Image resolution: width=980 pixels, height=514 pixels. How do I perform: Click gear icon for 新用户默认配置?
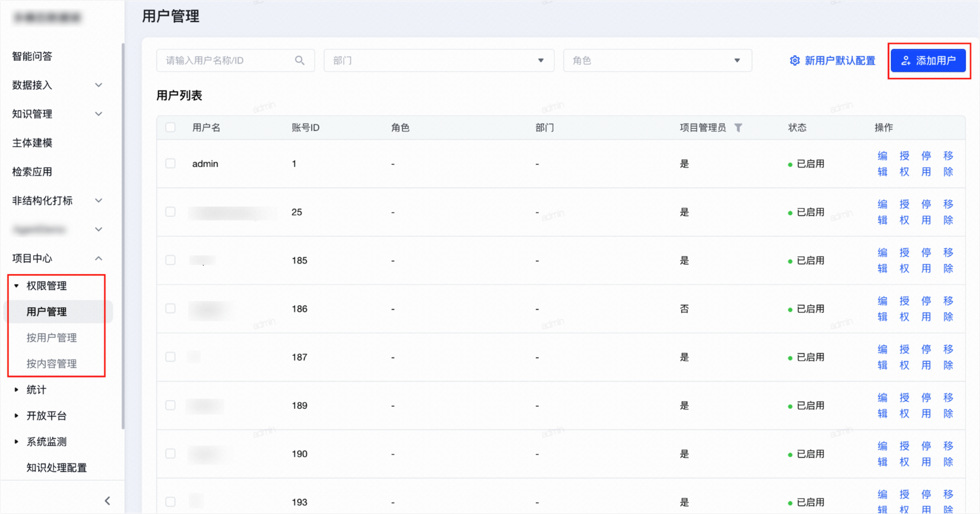(794, 61)
